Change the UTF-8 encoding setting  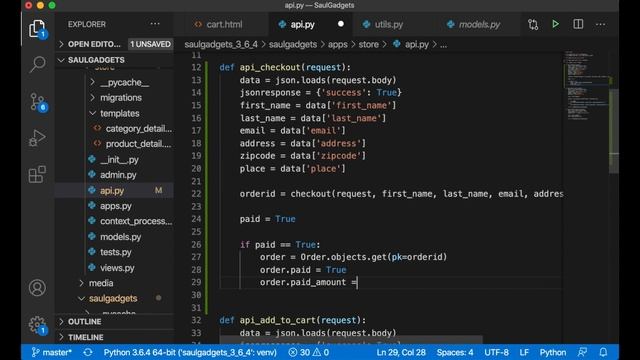(496, 352)
